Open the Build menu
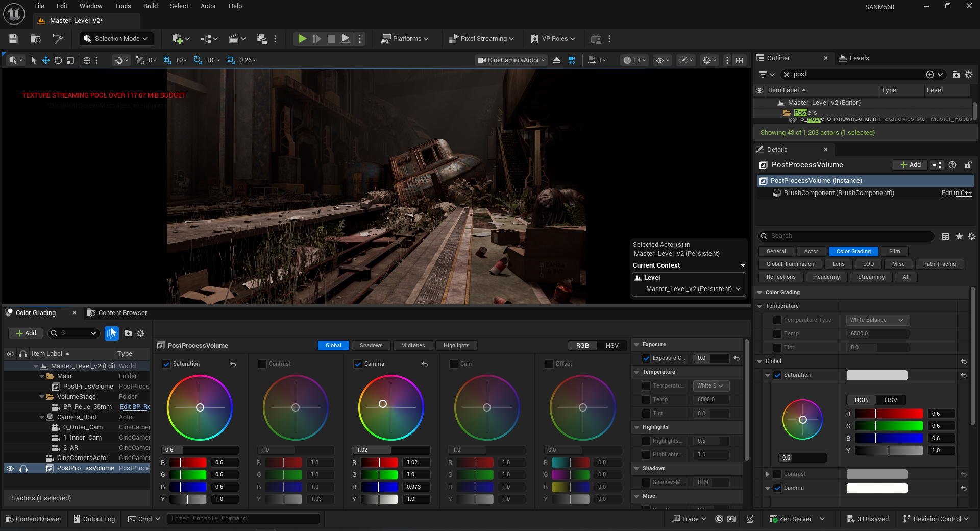980x531 pixels. click(151, 6)
